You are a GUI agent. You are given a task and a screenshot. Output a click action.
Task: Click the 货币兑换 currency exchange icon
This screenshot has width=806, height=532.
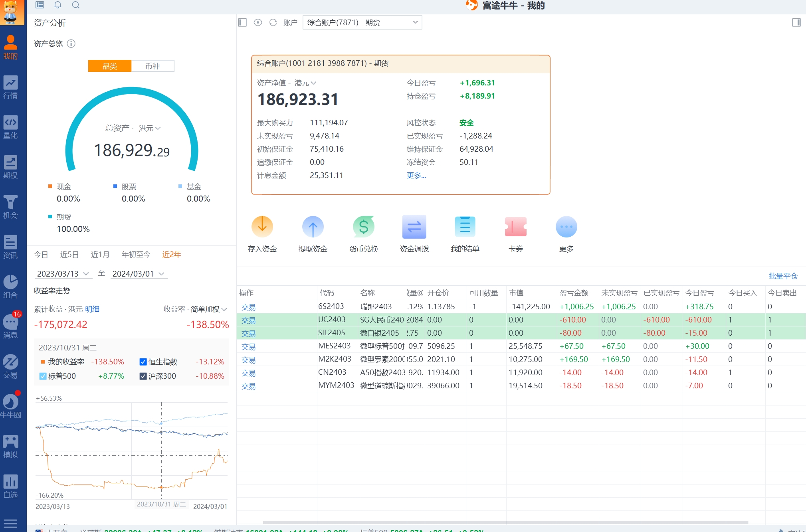(364, 227)
